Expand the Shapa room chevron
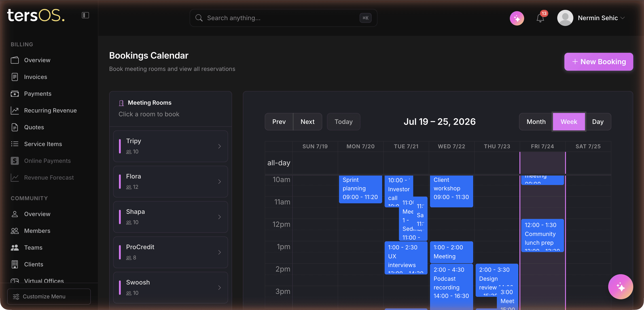644x310 pixels. pos(220,217)
